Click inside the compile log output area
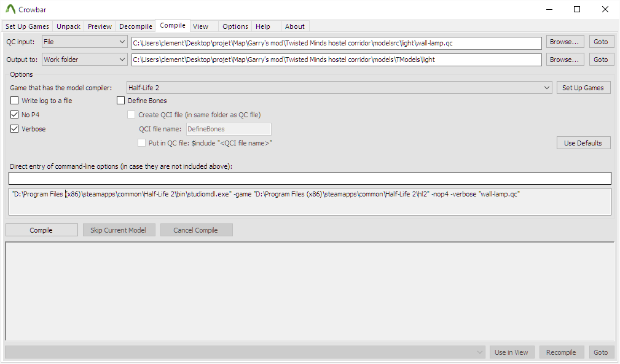 [x=310, y=292]
